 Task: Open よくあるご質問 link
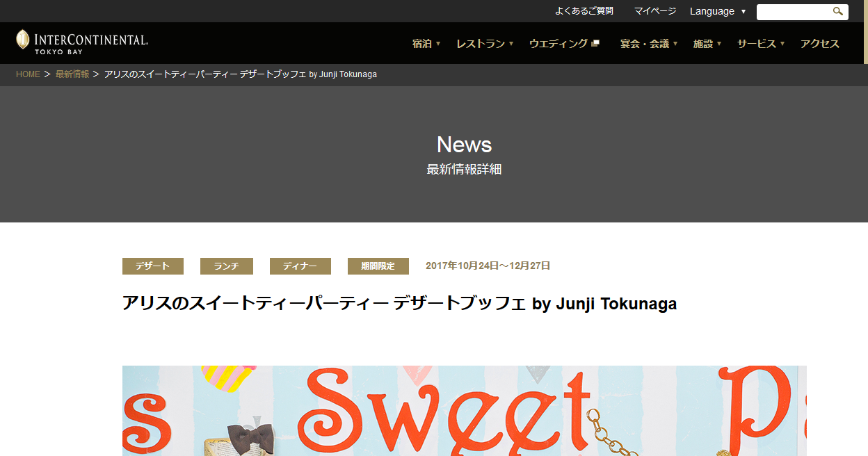pos(584,11)
